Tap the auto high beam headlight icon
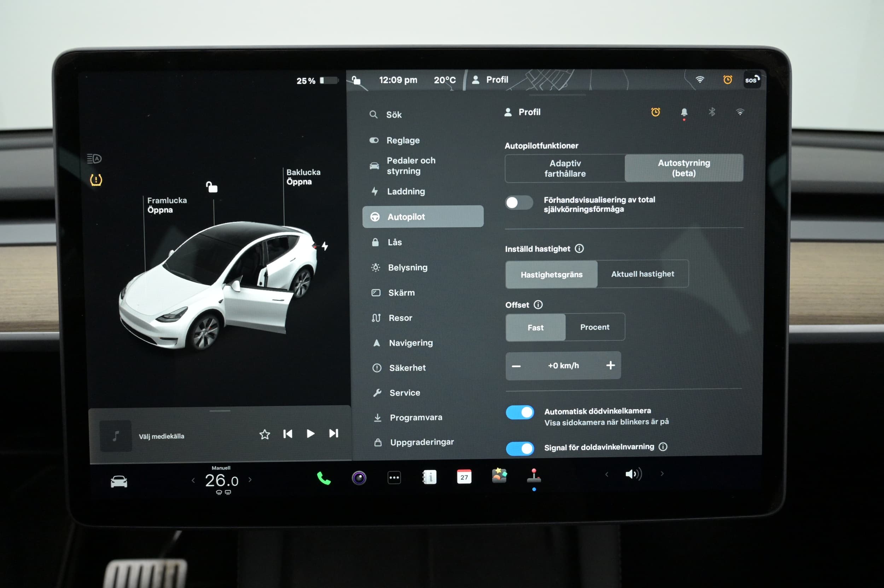Viewport: 884px width, 588px height. tap(94, 159)
